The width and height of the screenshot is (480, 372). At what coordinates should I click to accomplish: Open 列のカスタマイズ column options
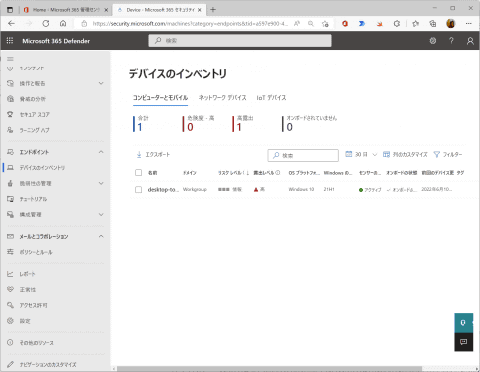[405, 154]
